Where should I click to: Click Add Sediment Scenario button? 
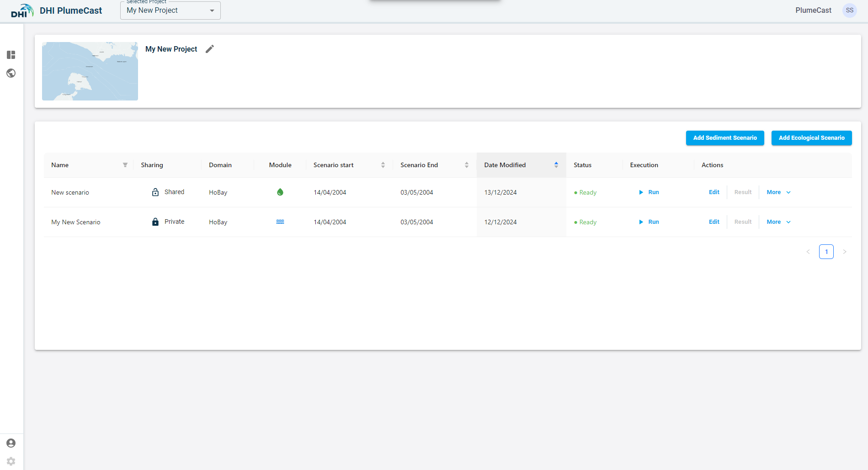coord(724,138)
